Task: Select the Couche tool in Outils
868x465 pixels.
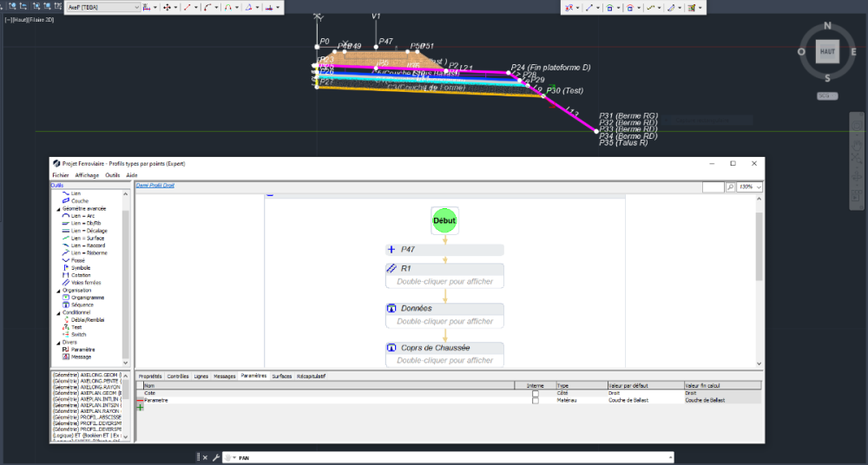Action: (x=76, y=201)
